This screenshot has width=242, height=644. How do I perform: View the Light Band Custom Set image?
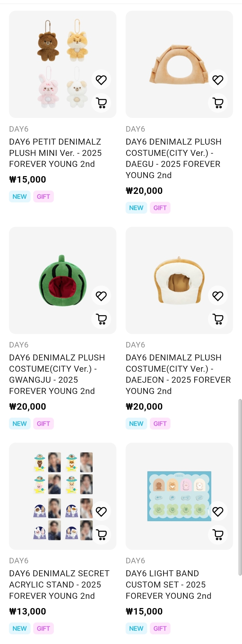point(179,496)
